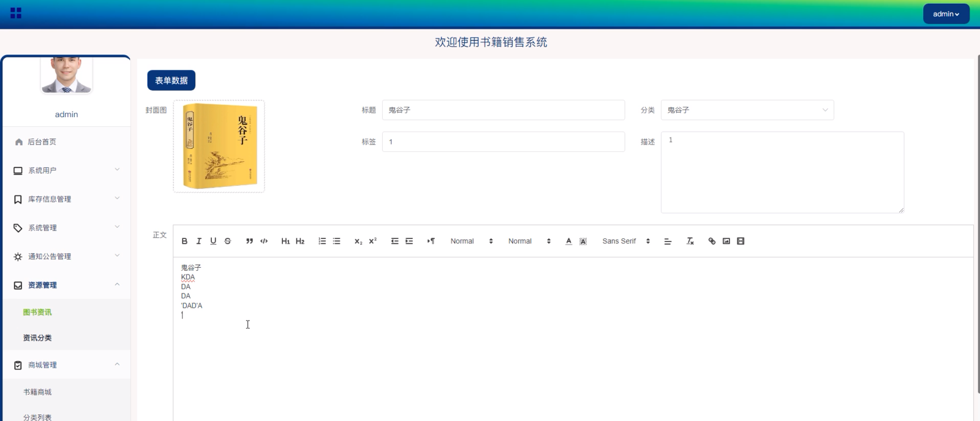The image size is (980, 421).
Task: Clear text formatting
Action: (690, 241)
